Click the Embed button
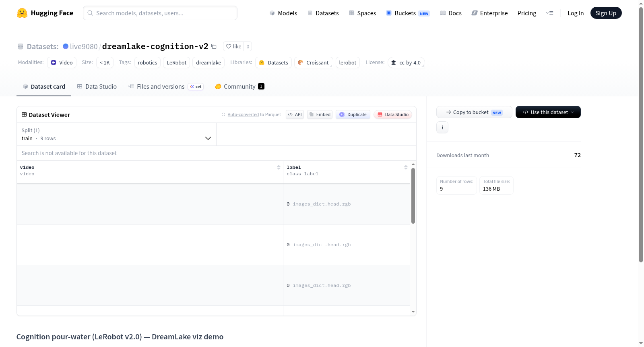 pyautogui.click(x=320, y=114)
